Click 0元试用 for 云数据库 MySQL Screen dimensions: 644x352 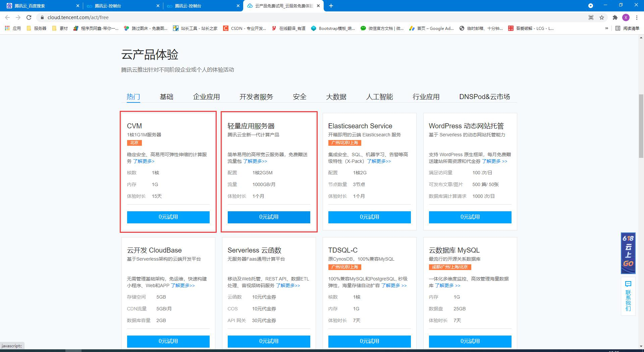pos(470,341)
